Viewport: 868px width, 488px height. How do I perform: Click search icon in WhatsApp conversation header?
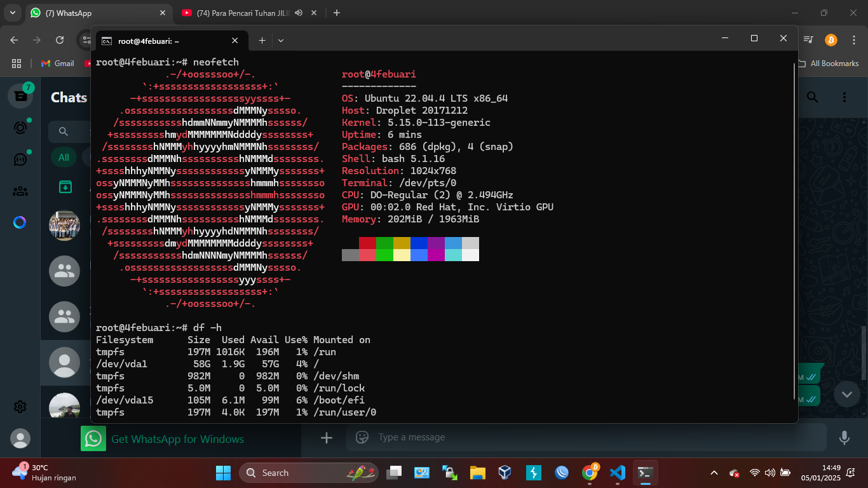(x=813, y=97)
